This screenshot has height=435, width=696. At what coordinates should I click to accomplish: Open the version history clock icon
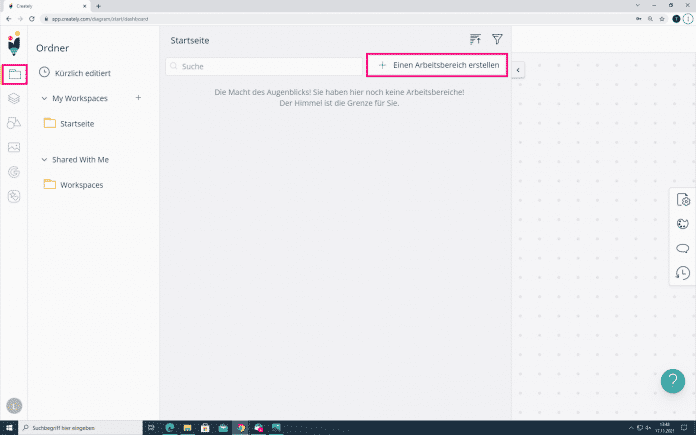pos(683,272)
